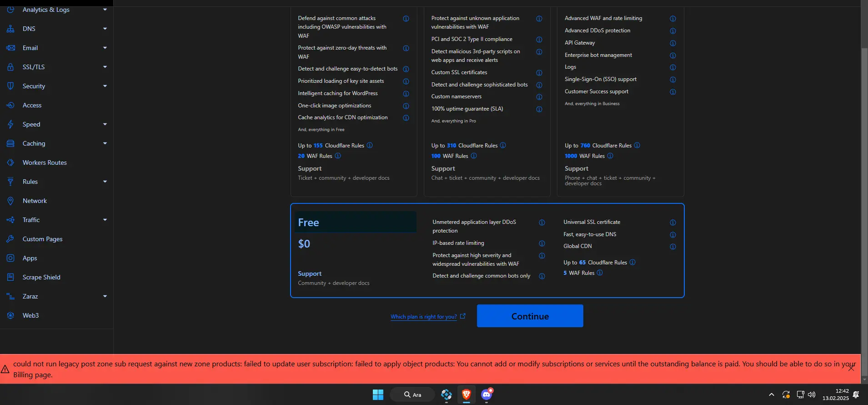Click the Rules sidebar icon

click(x=10, y=182)
